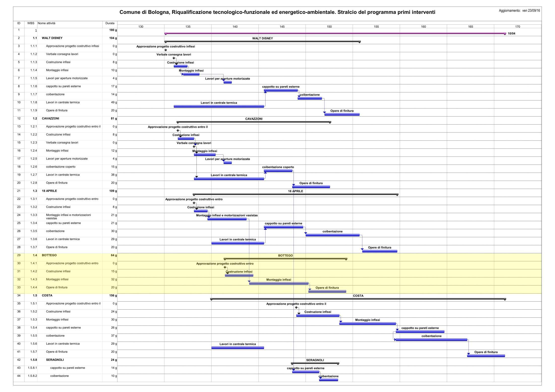
Task: Click the coibentazione coperto bar
Action: coord(278,171)
